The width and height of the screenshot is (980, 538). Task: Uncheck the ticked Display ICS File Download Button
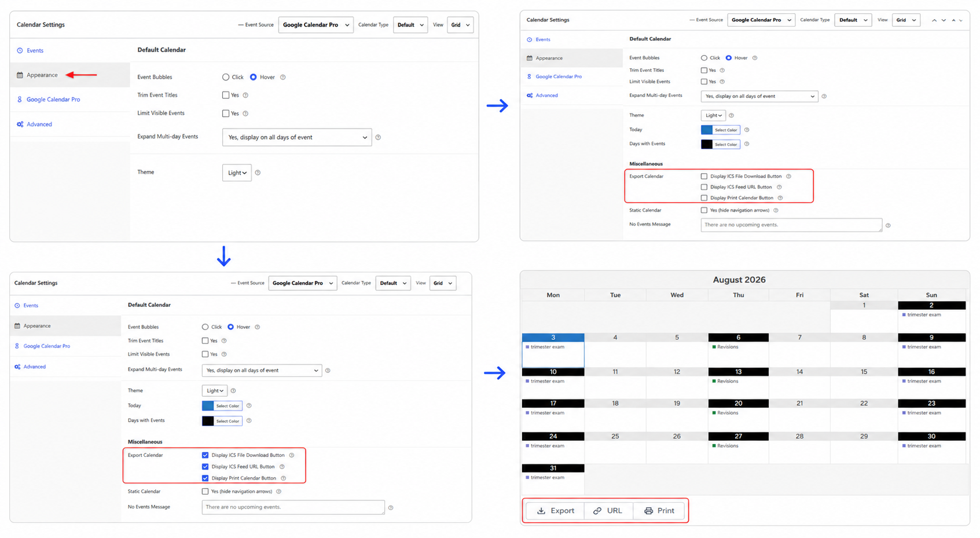[x=205, y=455]
